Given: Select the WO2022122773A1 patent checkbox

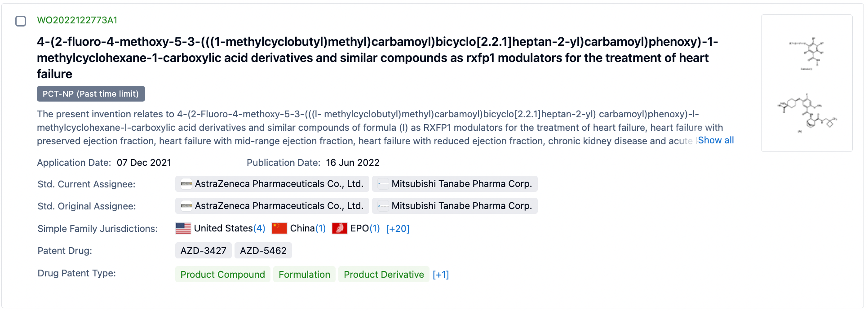Looking at the screenshot, I should pyautogui.click(x=21, y=21).
